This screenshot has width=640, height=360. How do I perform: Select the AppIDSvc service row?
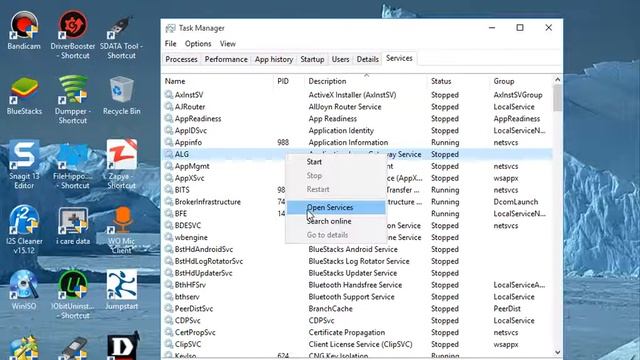358,130
